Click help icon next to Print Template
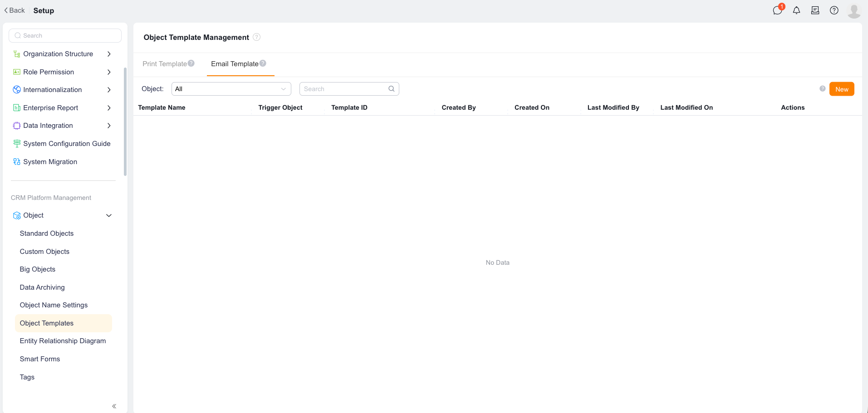This screenshot has height=413, width=868. (x=191, y=63)
